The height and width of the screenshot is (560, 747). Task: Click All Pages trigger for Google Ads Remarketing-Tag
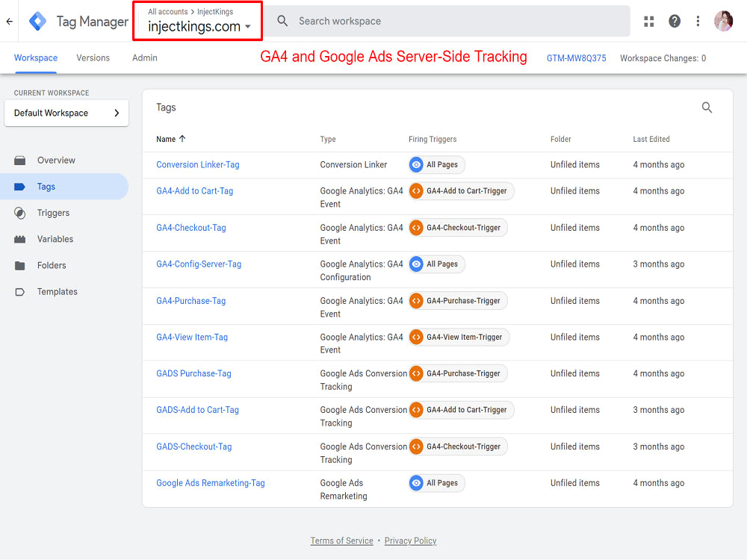[x=436, y=483]
